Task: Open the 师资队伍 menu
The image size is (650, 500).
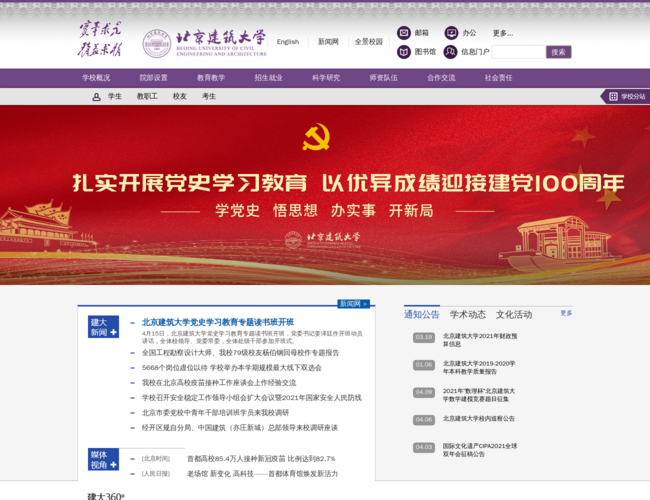Action: (x=383, y=78)
